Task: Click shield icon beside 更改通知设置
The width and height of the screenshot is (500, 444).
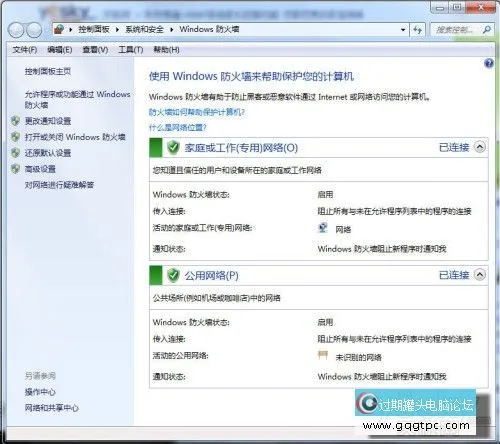Action: point(16,121)
